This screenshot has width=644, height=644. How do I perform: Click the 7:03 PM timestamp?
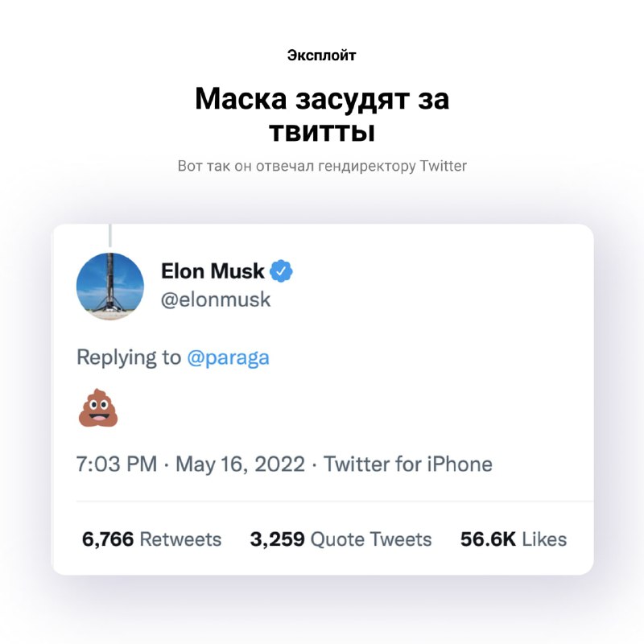(x=116, y=464)
